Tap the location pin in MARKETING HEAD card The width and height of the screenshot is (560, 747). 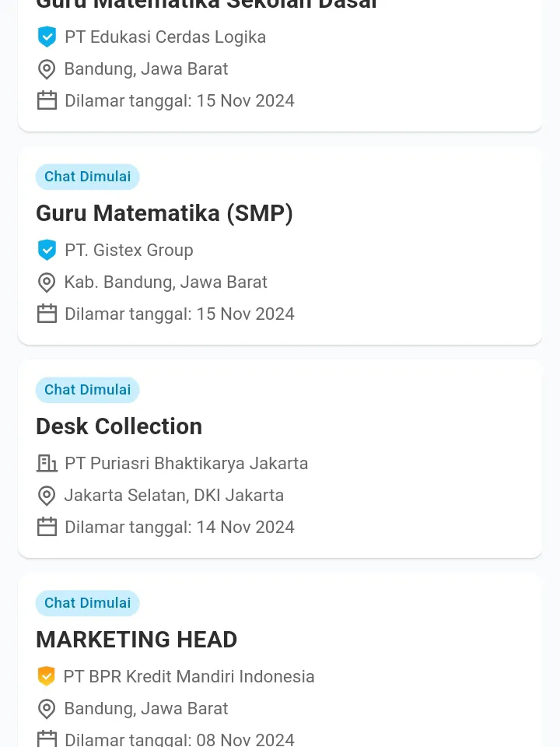coord(47,708)
